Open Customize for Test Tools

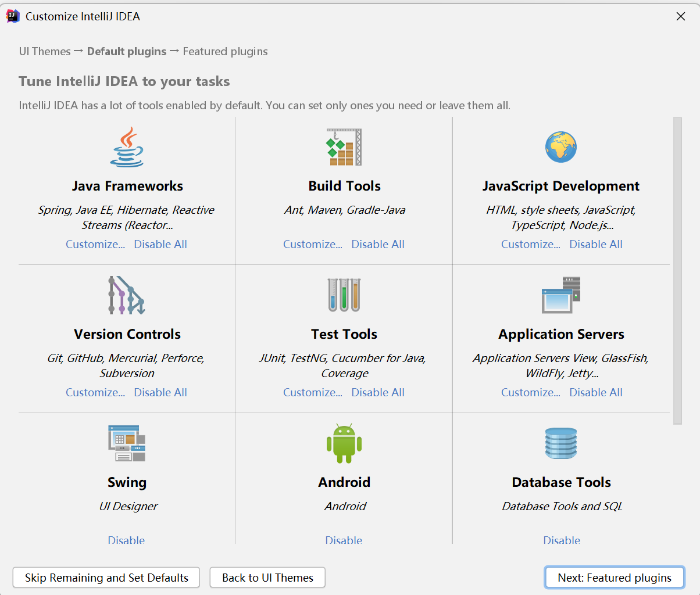[x=313, y=392]
